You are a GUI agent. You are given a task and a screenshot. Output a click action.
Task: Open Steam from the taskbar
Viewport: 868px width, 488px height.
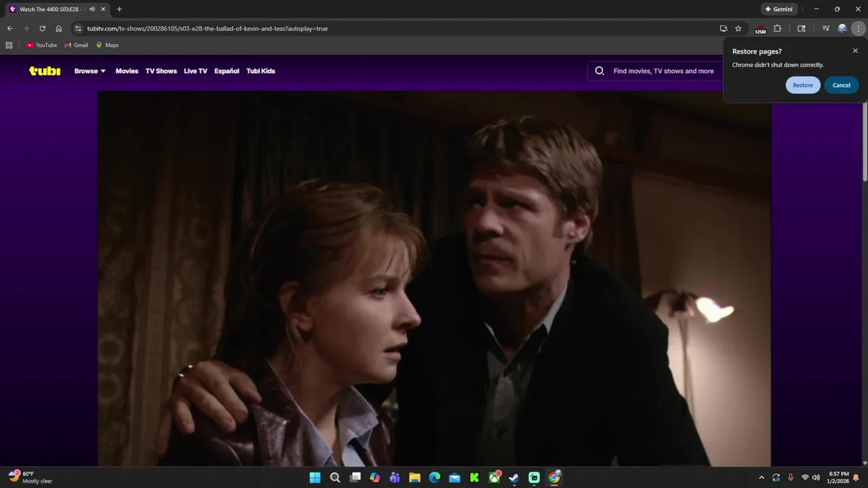point(515,478)
